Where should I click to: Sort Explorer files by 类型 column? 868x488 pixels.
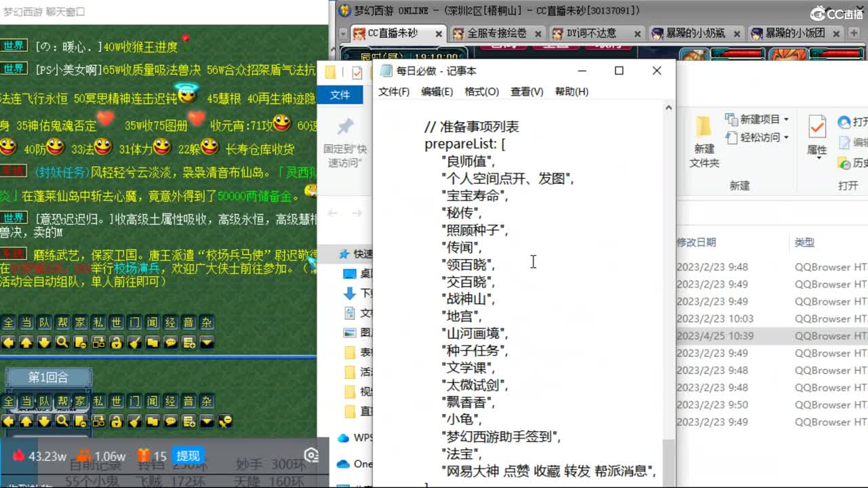tap(805, 242)
